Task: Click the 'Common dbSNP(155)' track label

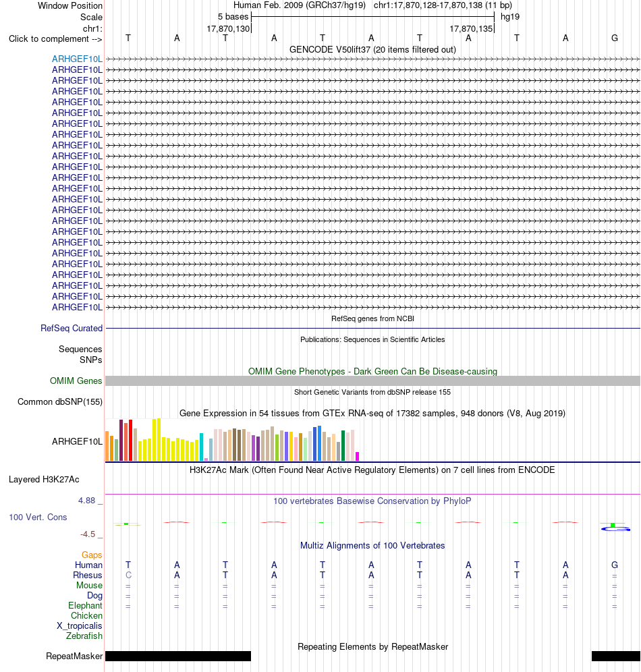Action: 60,402
